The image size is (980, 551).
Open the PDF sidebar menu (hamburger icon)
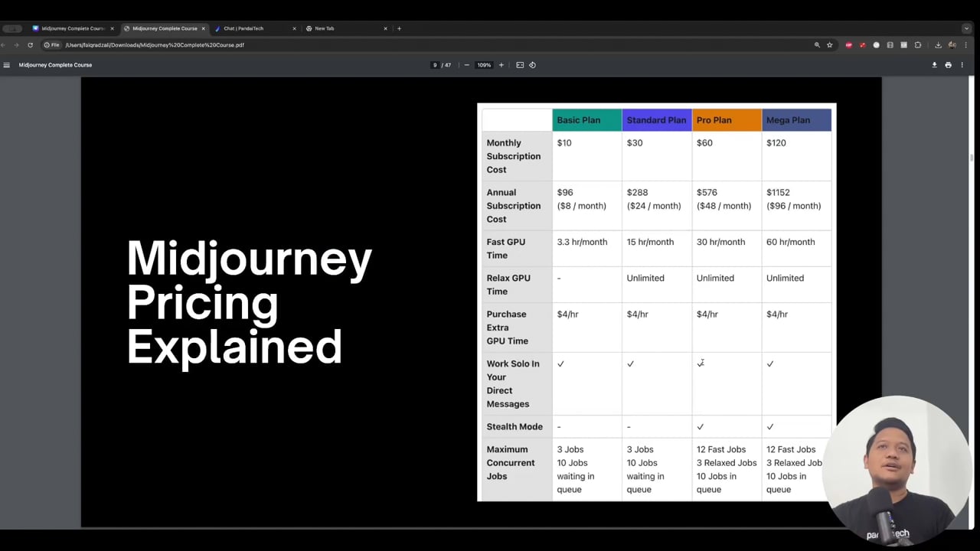[x=6, y=65]
